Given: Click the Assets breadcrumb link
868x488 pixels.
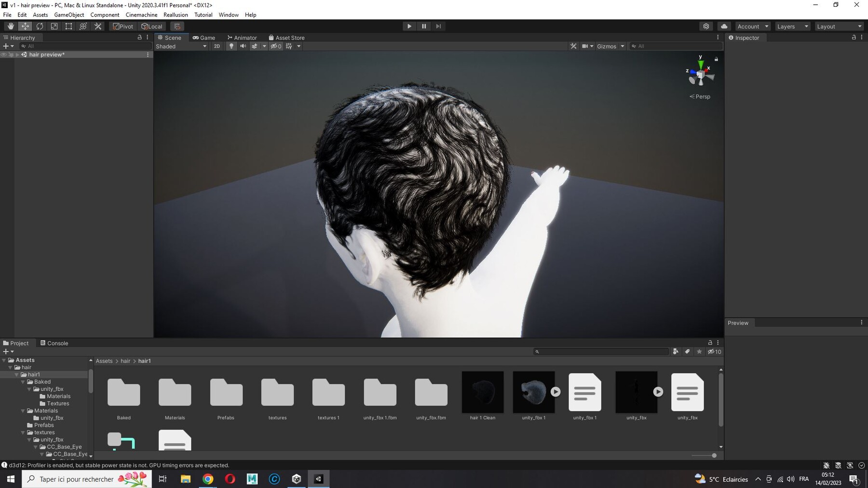Looking at the screenshot, I should [104, 361].
